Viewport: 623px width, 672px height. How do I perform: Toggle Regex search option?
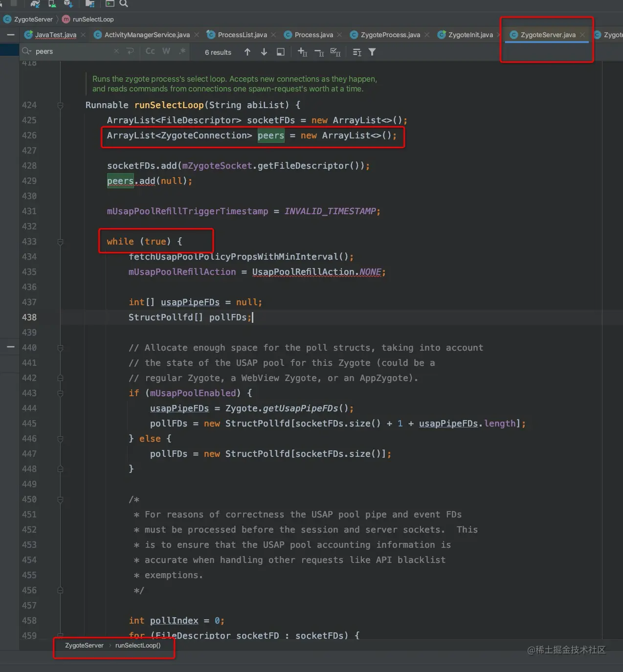pos(182,51)
